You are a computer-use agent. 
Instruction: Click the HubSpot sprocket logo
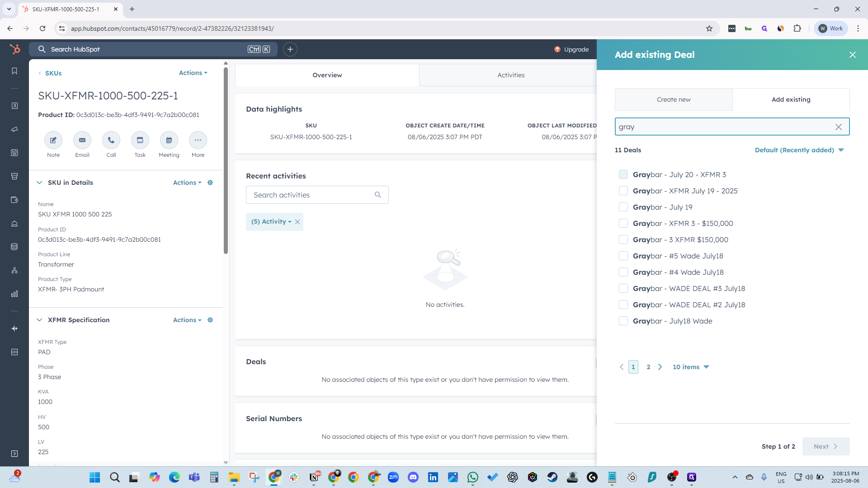(14, 49)
